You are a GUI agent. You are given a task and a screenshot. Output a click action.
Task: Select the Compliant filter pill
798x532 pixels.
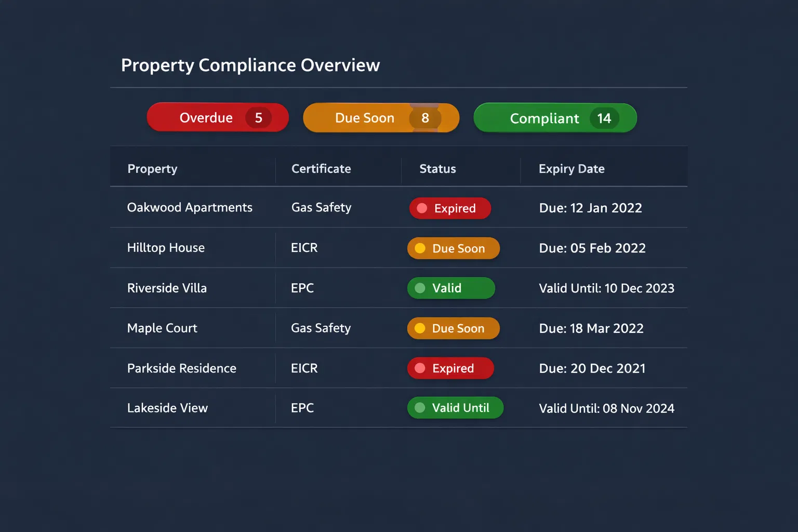pyautogui.click(x=555, y=118)
